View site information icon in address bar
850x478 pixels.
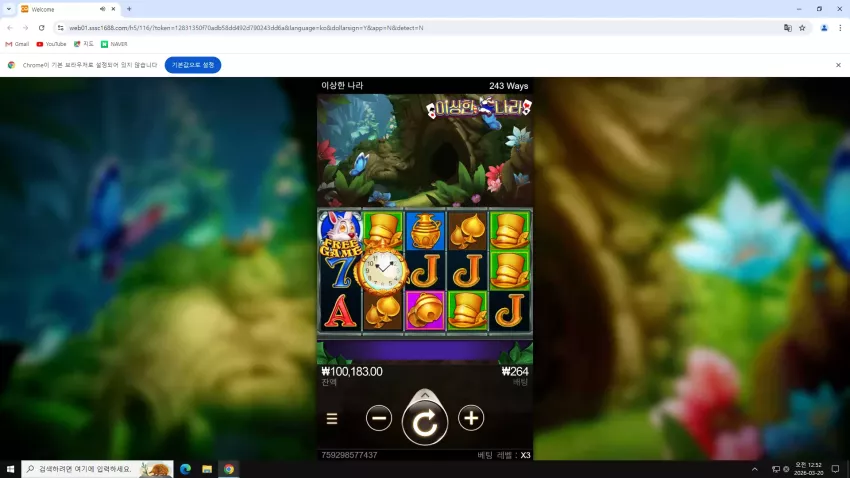60,28
